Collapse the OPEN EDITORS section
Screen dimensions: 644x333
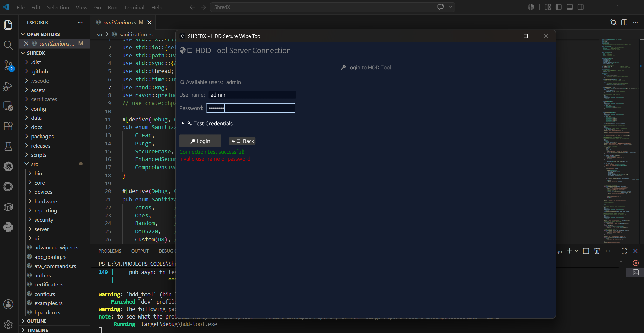(55, 34)
